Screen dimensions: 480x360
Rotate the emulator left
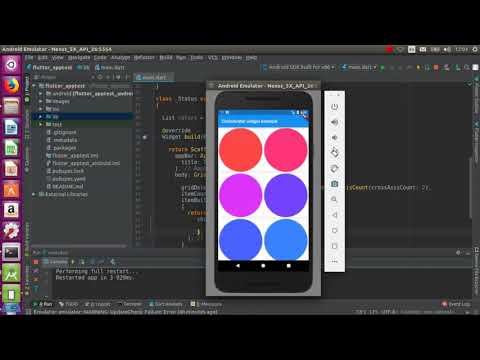point(334,153)
